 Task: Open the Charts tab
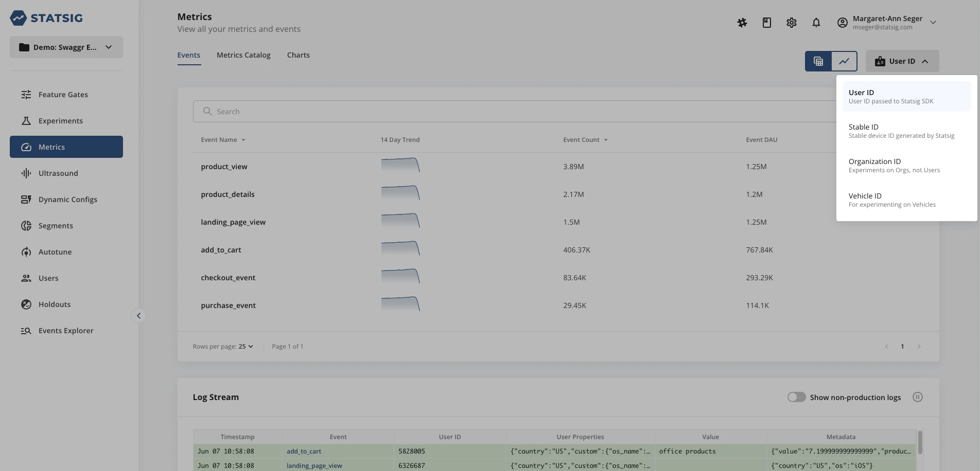click(298, 55)
